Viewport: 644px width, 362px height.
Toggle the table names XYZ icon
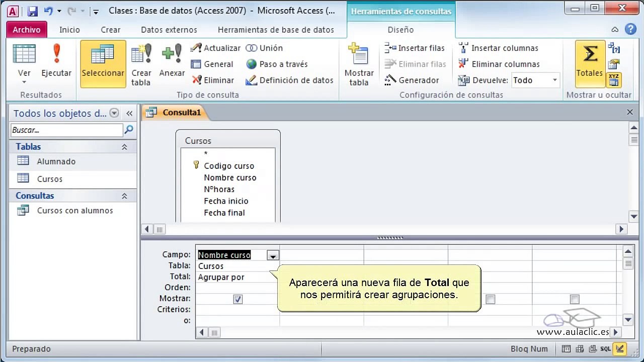[x=614, y=79]
